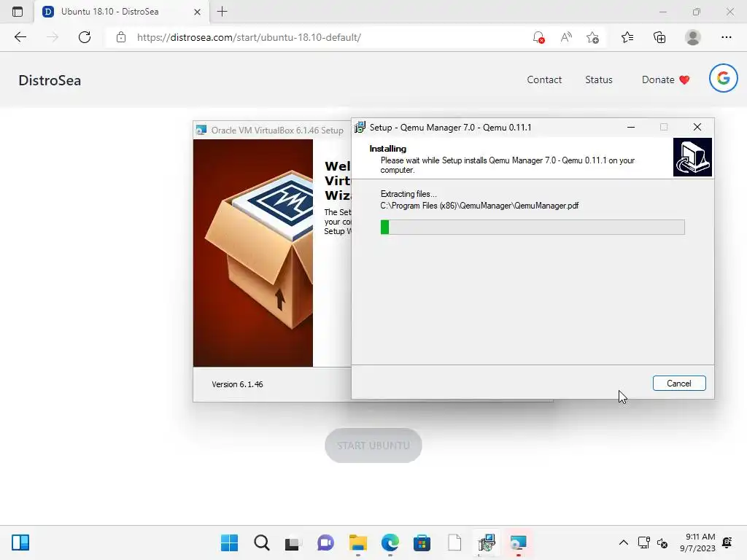Open Microsoft Store from taskbar
747x560 pixels.
[x=422, y=542]
